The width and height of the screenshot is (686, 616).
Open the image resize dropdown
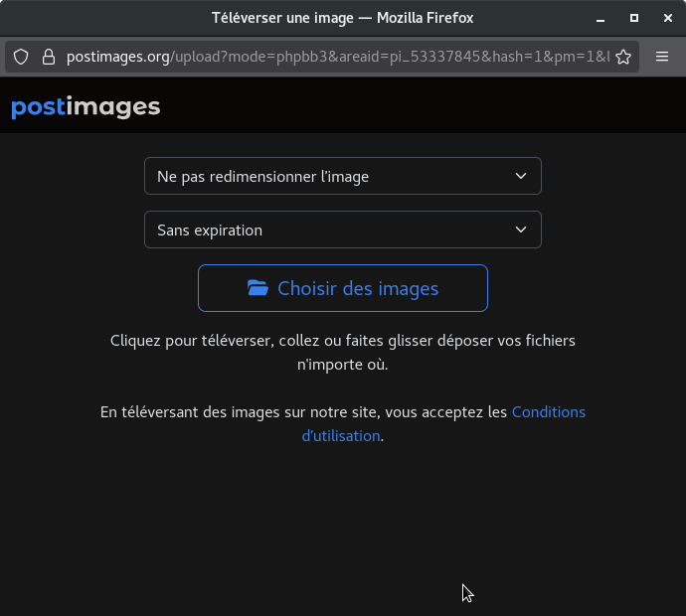(x=343, y=176)
